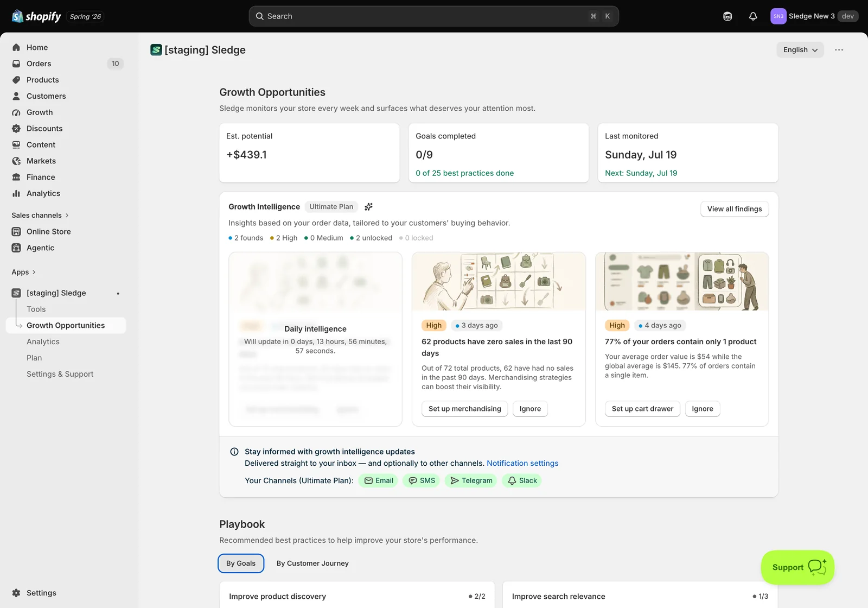Expand the Sales channels section
The image size is (868, 608).
point(40,216)
